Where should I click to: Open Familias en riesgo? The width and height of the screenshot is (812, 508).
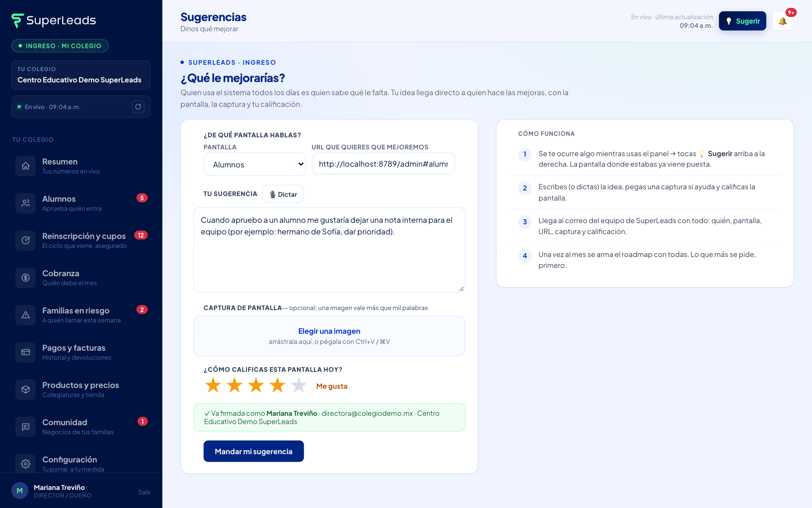pyautogui.click(x=81, y=315)
